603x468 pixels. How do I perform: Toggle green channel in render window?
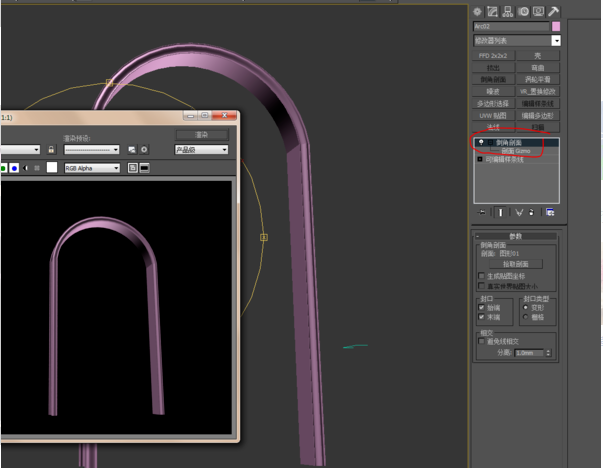(3, 168)
